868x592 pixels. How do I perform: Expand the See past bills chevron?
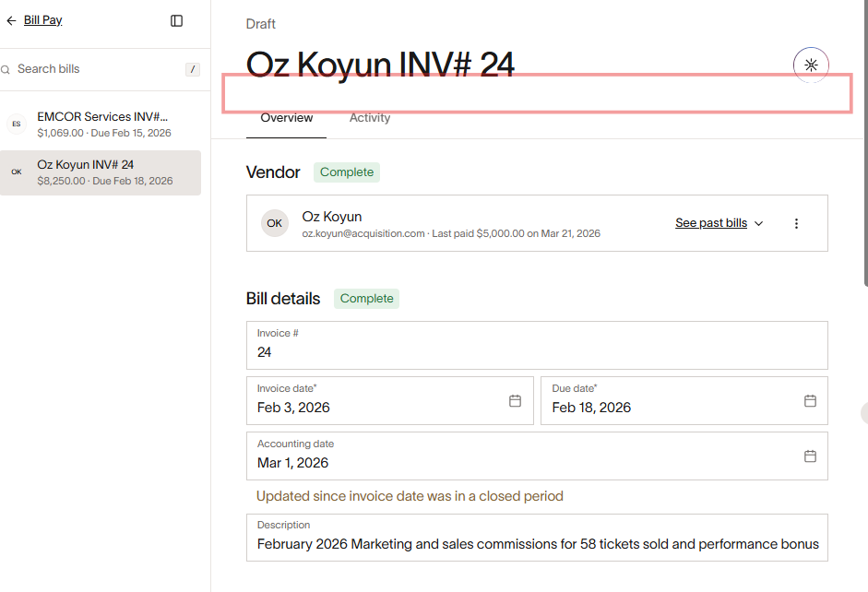(759, 223)
